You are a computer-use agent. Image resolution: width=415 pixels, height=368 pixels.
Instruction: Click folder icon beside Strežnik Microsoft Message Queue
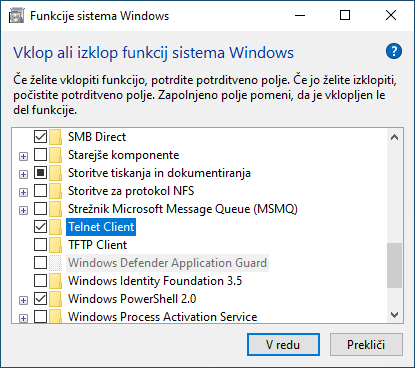coord(55,209)
